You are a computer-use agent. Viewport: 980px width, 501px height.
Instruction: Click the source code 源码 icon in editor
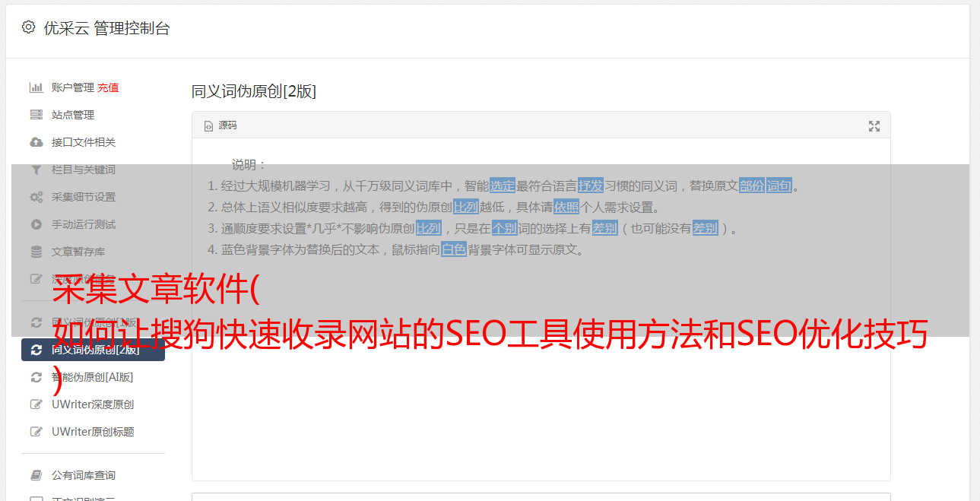208,126
